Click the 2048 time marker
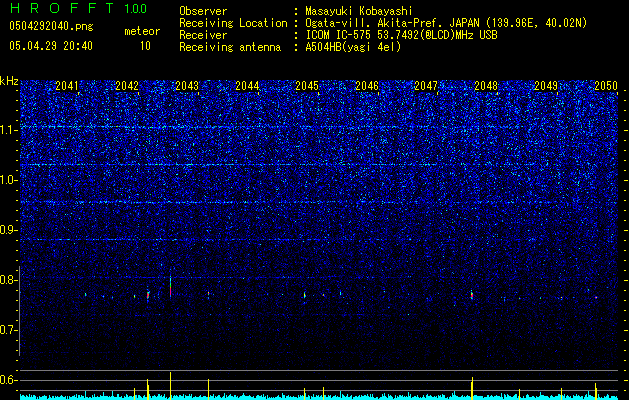The width and height of the screenshot is (629, 400). (486, 85)
